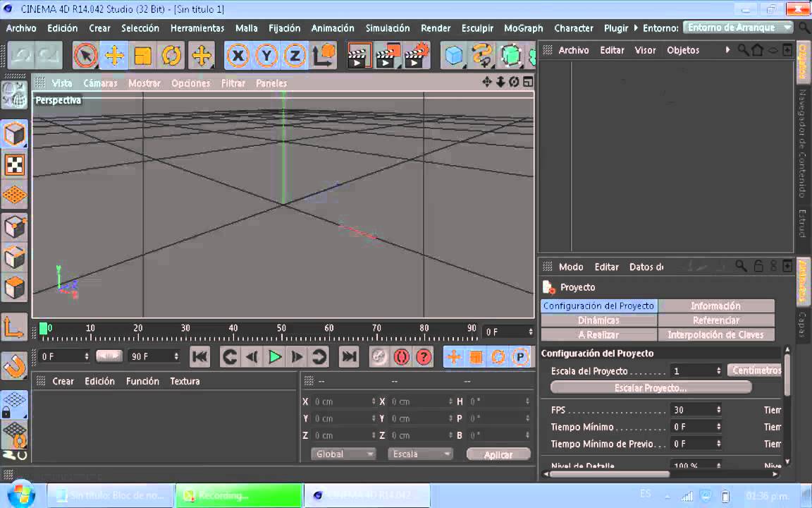
Task: Step to next frame
Action: coord(297,356)
